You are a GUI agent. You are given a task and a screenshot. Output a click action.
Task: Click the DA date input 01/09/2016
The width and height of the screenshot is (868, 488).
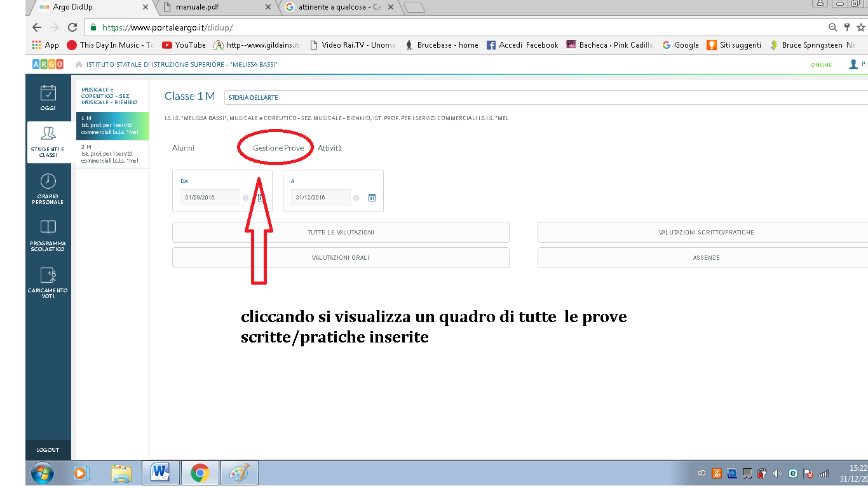[x=210, y=198]
